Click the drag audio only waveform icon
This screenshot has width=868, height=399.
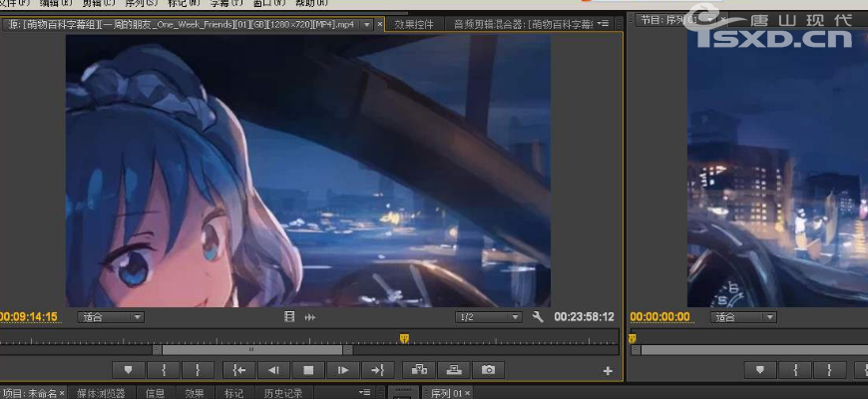[x=310, y=317]
